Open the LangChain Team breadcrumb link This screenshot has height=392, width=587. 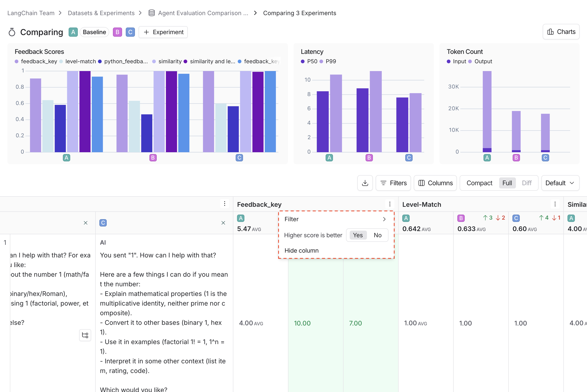(31, 13)
